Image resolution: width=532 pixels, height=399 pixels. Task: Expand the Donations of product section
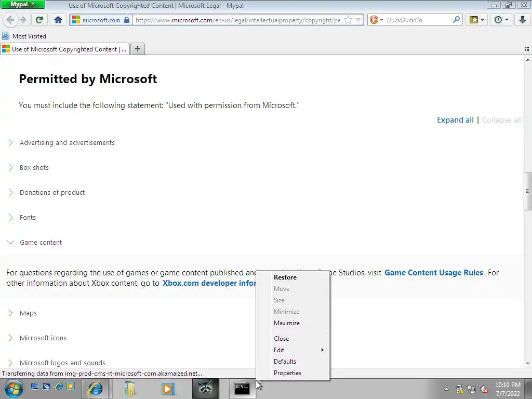coord(52,192)
